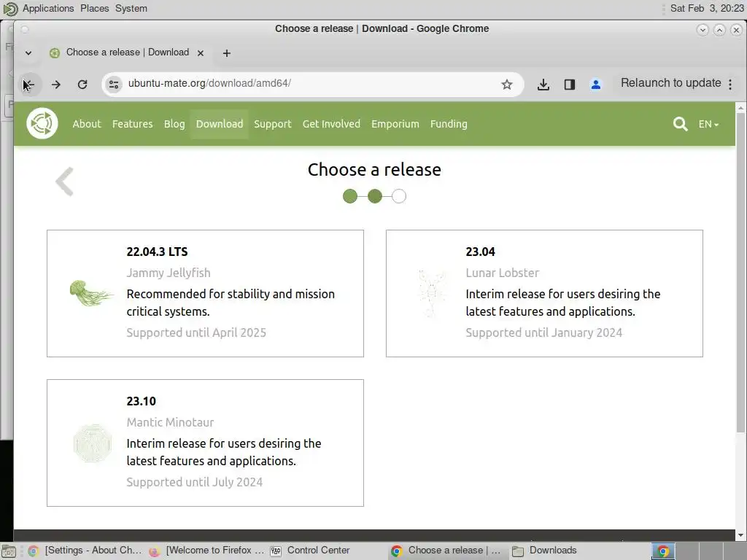The image size is (747, 560).
Task: Open the website search magnifier icon
Action: click(x=680, y=124)
